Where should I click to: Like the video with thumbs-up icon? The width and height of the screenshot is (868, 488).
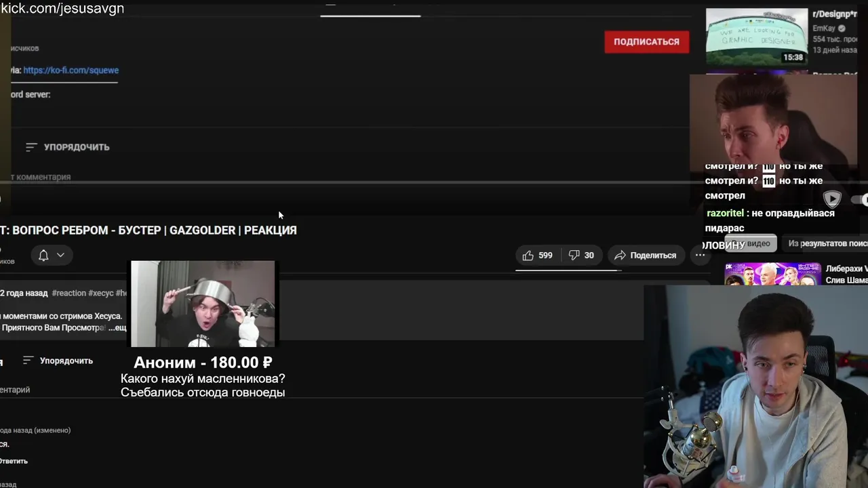click(528, 256)
